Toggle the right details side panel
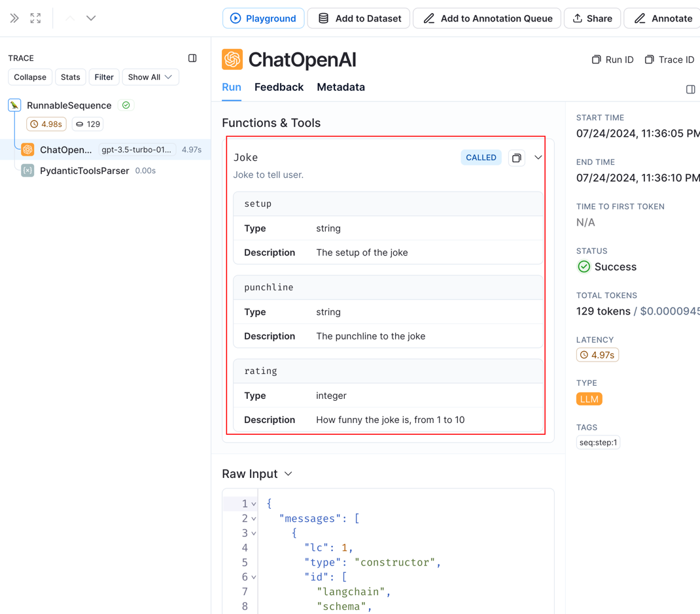700x614 pixels. tap(691, 89)
